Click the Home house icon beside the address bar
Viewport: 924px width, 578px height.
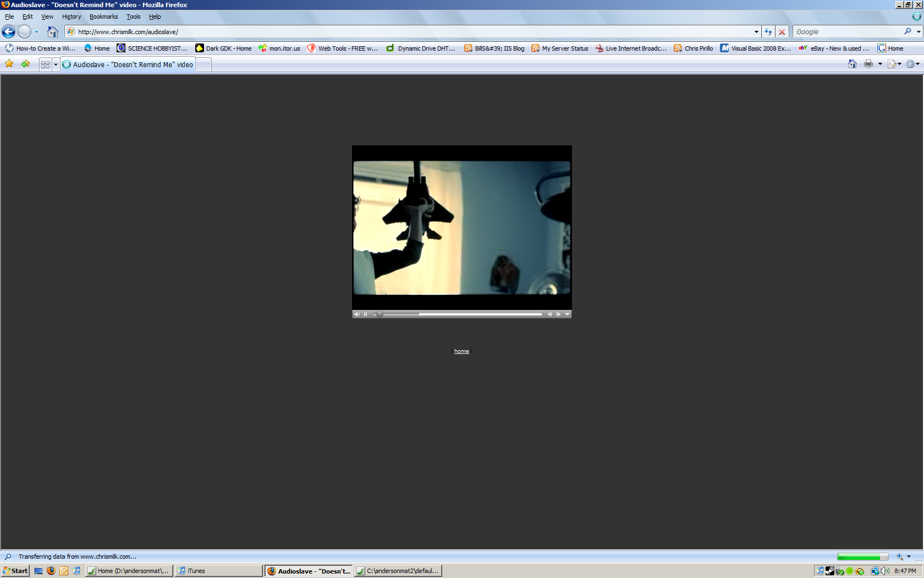point(53,32)
